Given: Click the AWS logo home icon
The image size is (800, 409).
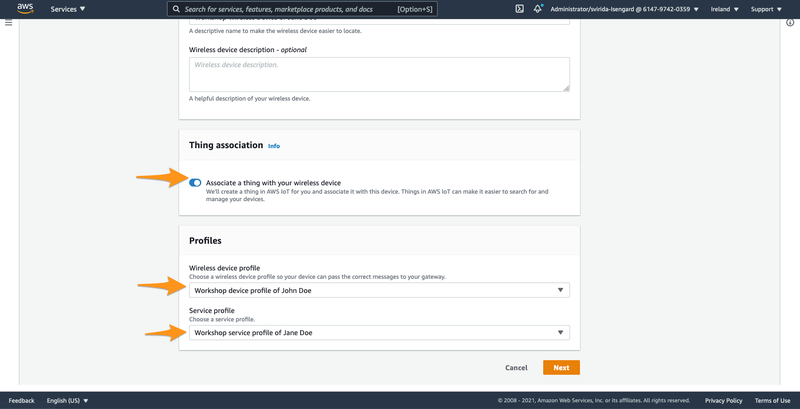Looking at the screenshot, I should pyautogui.click(x=24, y=9).
